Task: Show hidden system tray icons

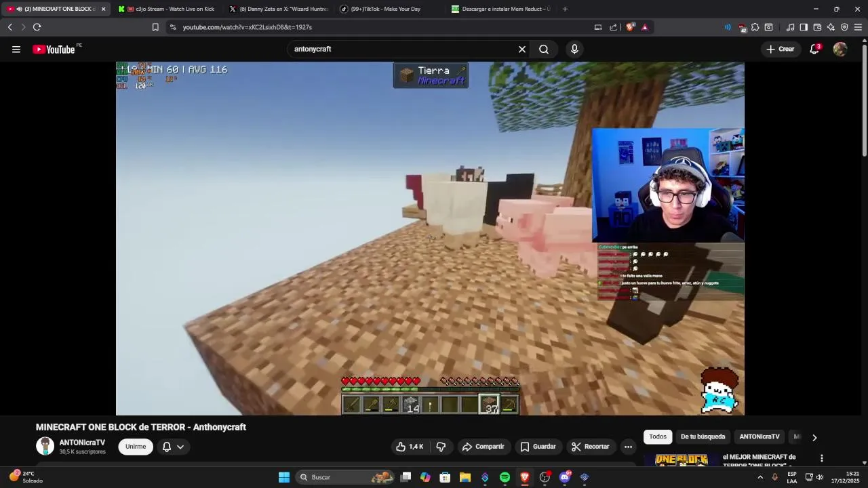Action: (760, 477)
